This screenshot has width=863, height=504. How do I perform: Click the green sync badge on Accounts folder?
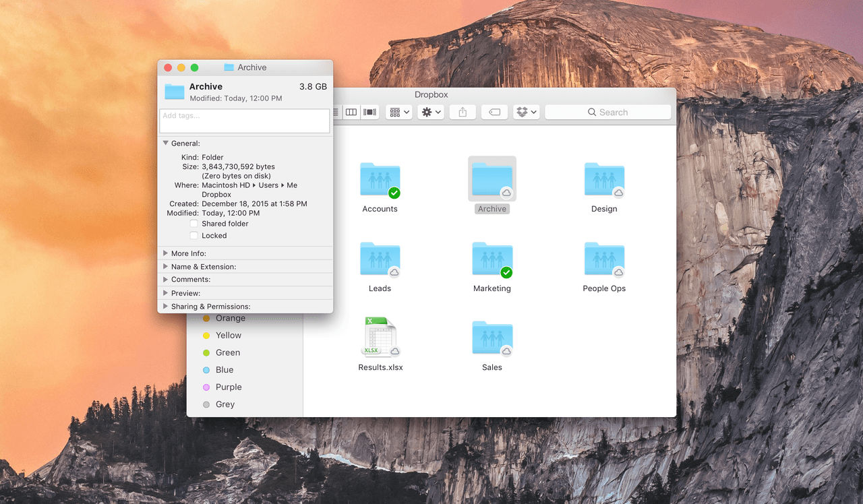click(x=394, y=193)
